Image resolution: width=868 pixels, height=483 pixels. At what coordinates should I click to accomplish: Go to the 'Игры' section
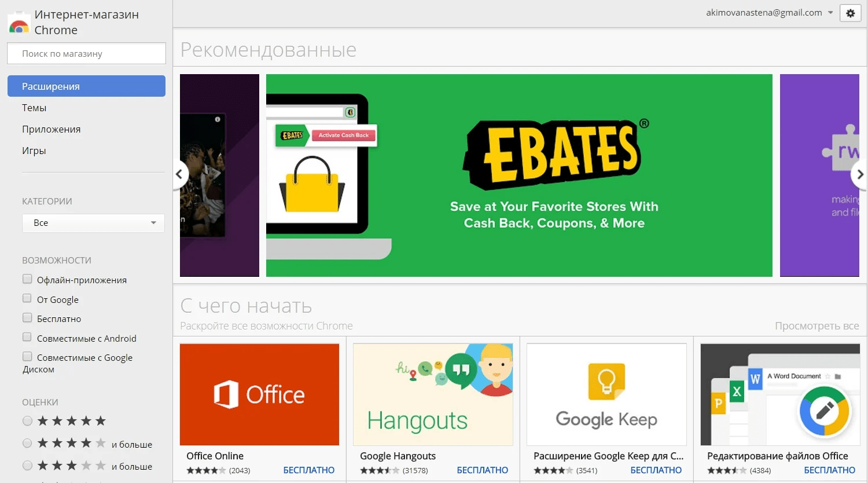[34, 151]
